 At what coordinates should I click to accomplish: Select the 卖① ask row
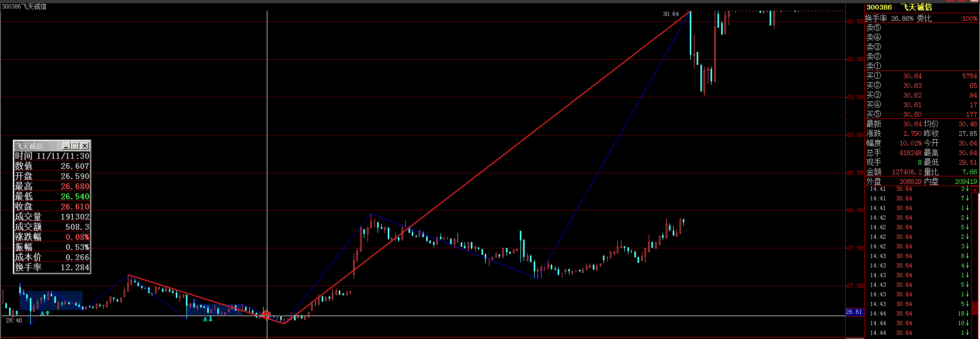point(922,66)
